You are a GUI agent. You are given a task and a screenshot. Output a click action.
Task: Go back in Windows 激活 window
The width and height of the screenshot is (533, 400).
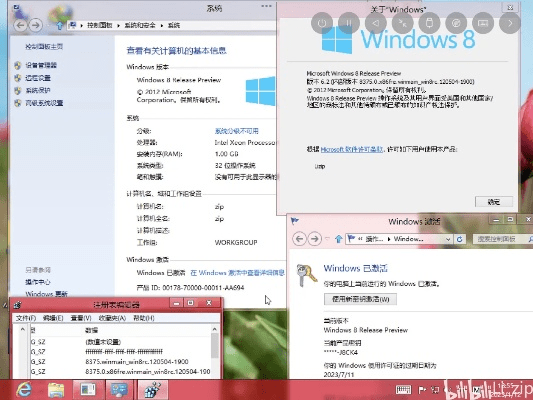[299, 239]
